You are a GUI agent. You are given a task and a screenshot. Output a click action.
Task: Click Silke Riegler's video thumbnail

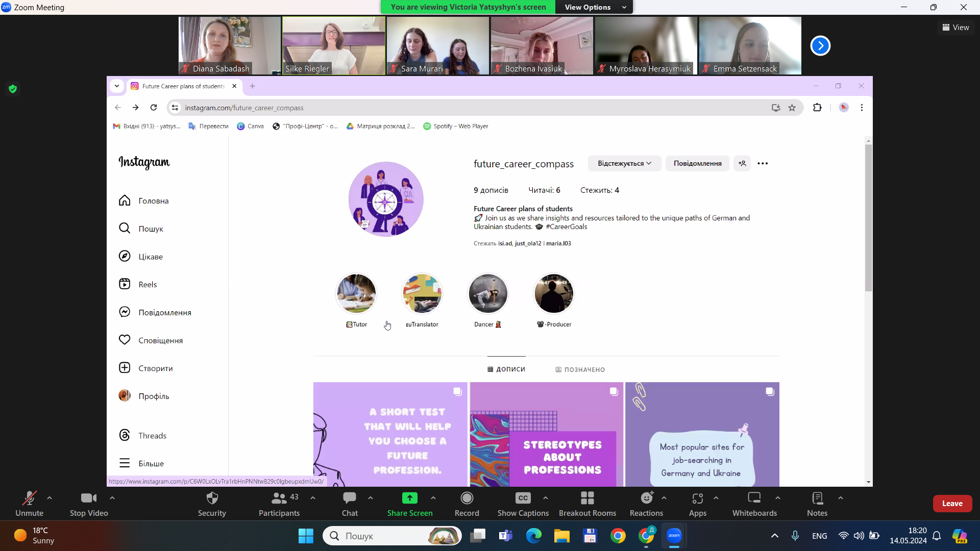click(334, 46)
